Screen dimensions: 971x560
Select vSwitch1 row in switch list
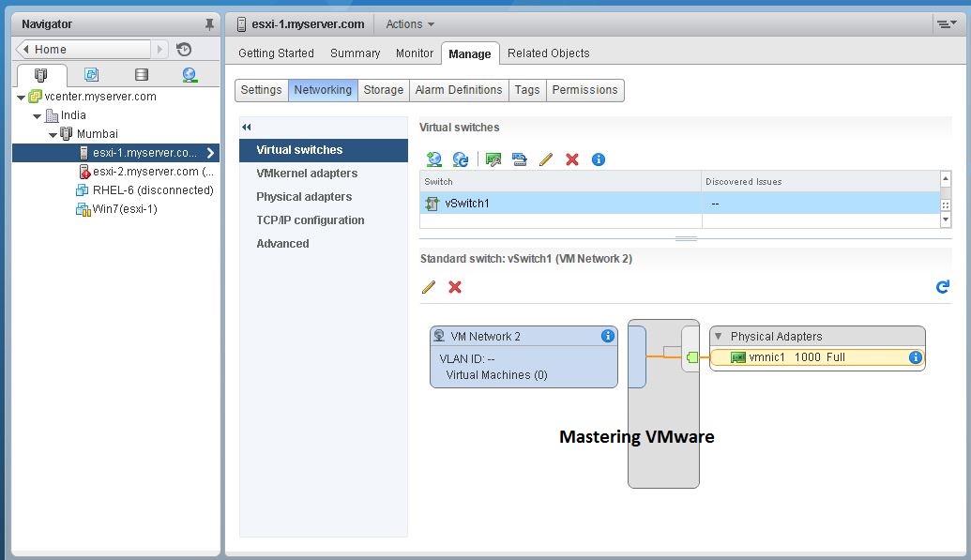[x=679, y=204]
